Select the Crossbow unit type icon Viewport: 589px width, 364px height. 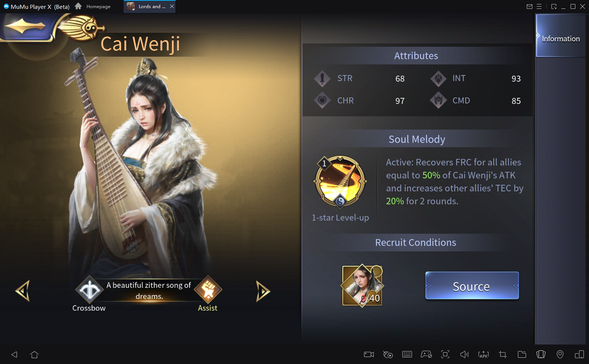pos(89,290)
